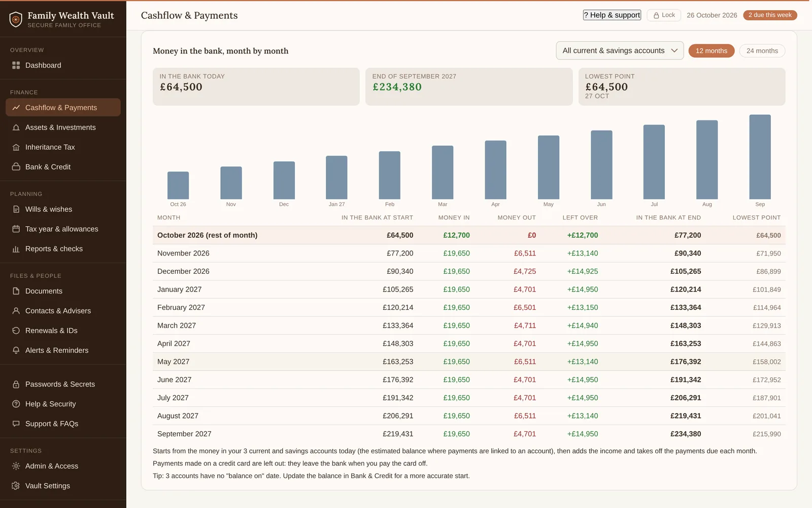Click the Tax year & allowances calendar icon
The height and width of the screenshot is (508, 812).
click(x=16, y=229)
